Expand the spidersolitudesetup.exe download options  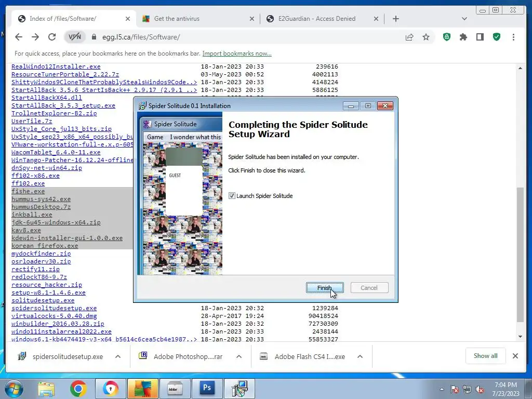(x=118, y=356)
